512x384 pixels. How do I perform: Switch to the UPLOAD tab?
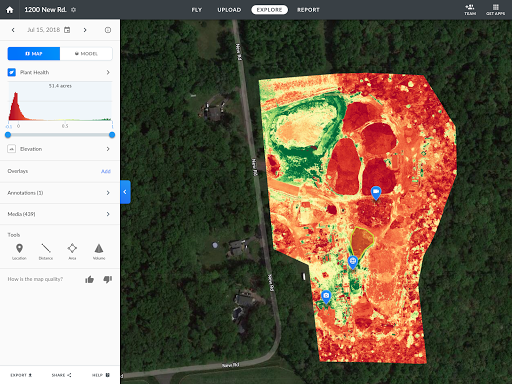click(x=229, y=10)
